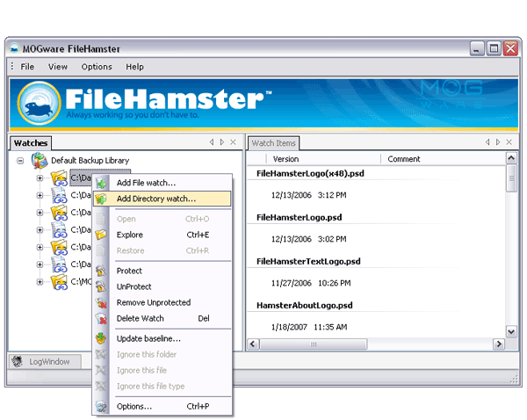The image size is (527, 420).
Task: Open the File menu
Action: tap(27, 67)
